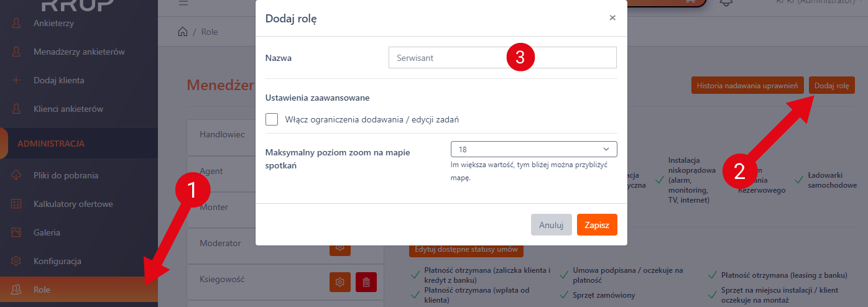Go to Menadżerzy ankieterów in the sidebar
868x307 pixels.
[x=79, y=52]
